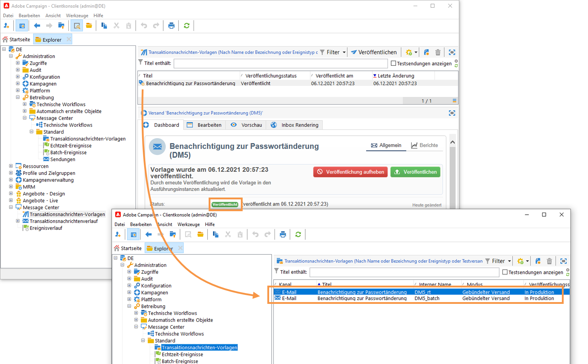Click the forward arrow in the back window toolbar

(x=49, y=26)
